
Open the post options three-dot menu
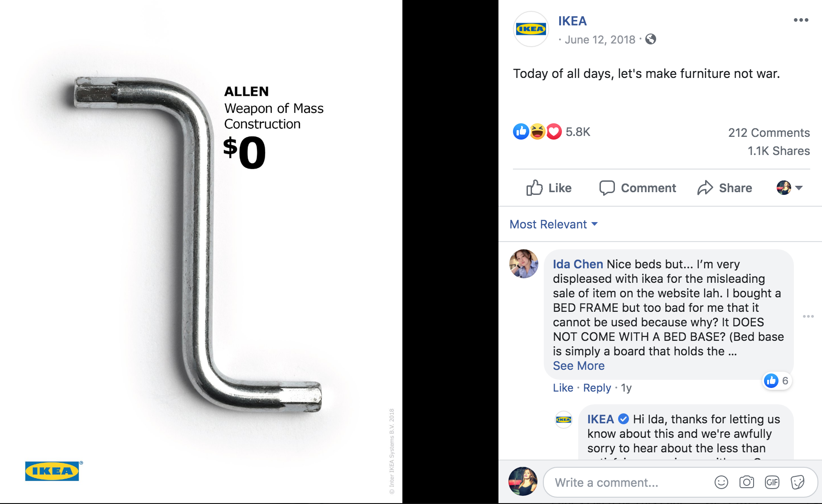[x=801, y=20]
